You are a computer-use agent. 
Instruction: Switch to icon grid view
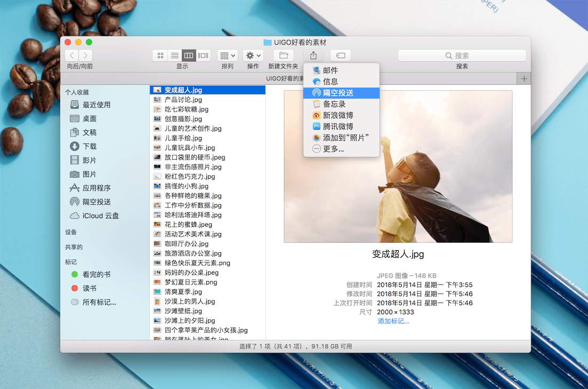pyautogui.click(x=160, y=55)
